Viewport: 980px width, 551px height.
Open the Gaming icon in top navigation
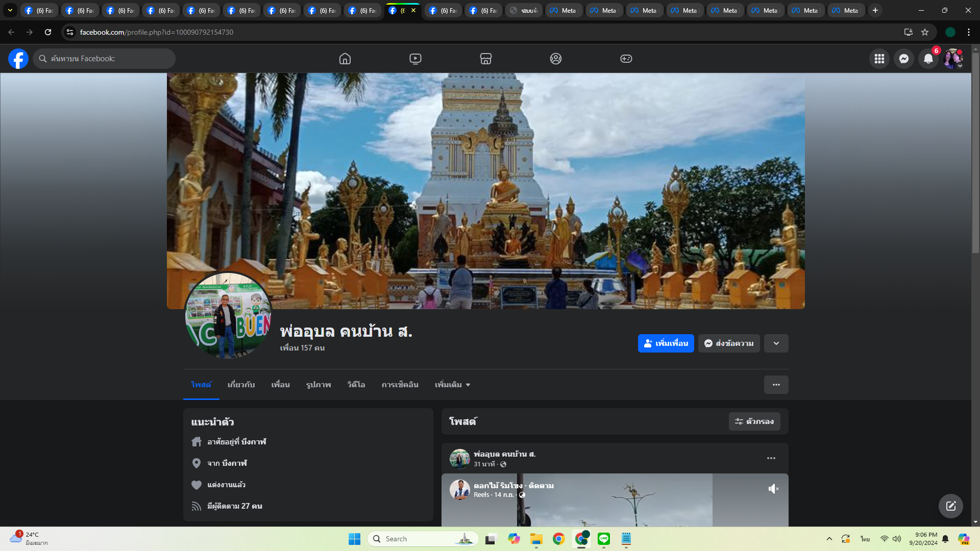626,59
